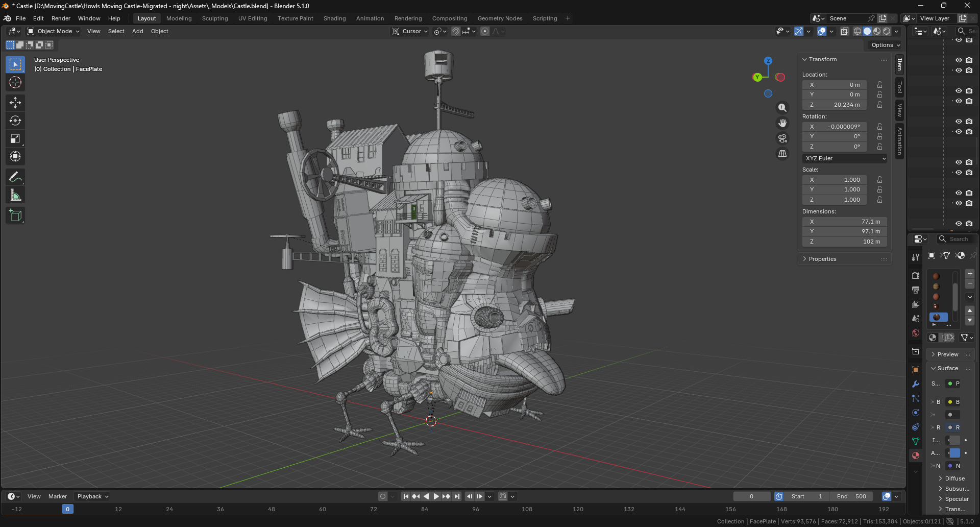Open the Tool settings properties tab
Screen dimensions: 980x527
tap(916, 257)
